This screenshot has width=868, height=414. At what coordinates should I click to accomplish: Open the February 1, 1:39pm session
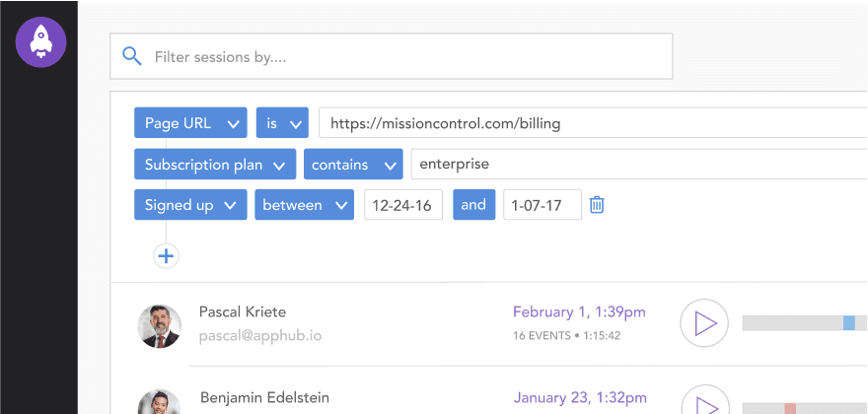(x=579, y=311)
